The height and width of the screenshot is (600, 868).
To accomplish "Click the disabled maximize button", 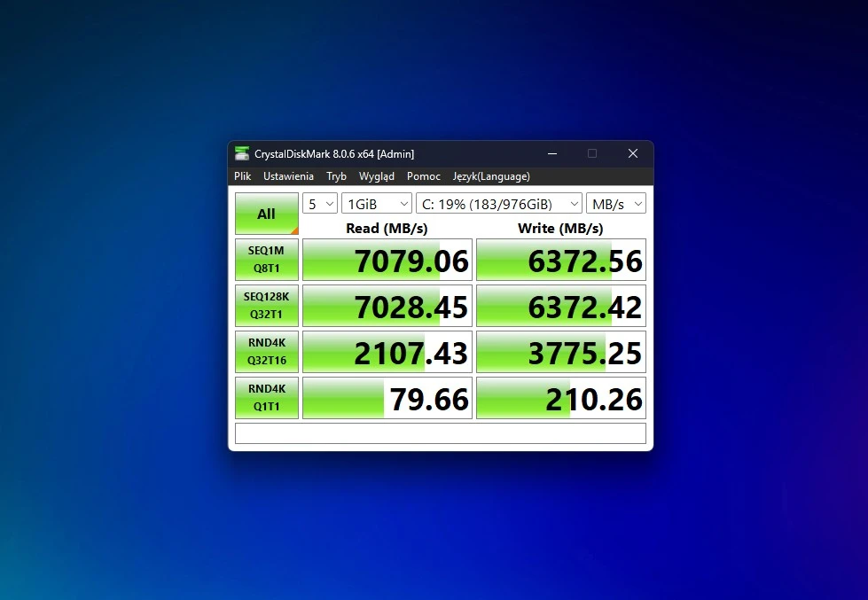I will click(591, 153).
